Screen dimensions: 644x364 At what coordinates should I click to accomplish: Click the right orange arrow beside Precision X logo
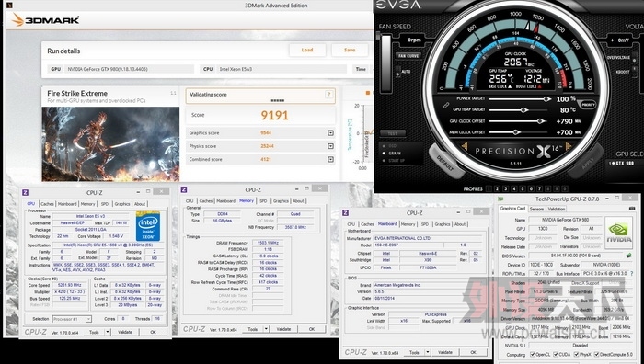569,146
